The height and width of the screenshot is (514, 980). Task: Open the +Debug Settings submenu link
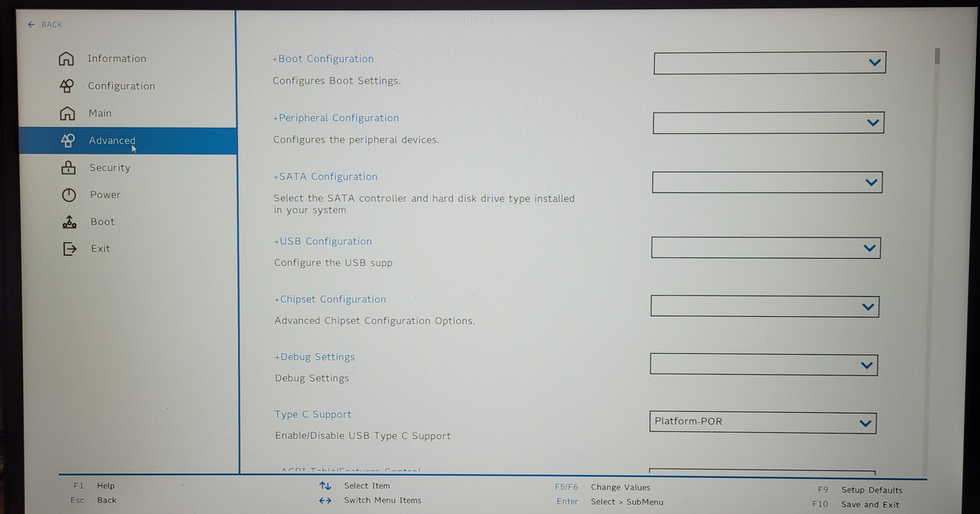[315, 357]
